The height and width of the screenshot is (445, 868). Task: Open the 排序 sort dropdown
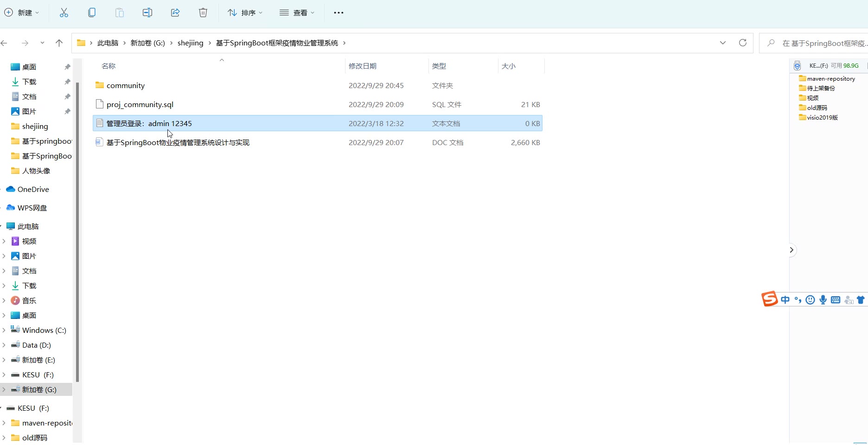click(x=245, y=13)
